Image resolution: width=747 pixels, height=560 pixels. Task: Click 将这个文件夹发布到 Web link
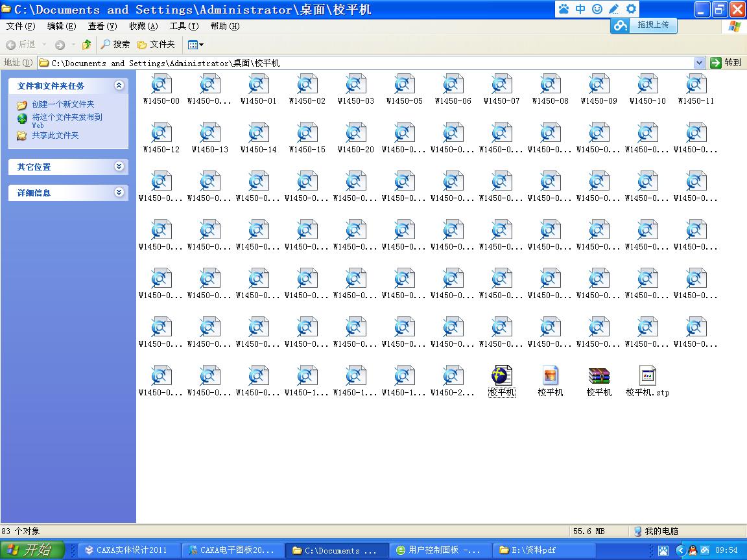pos(67,121)
